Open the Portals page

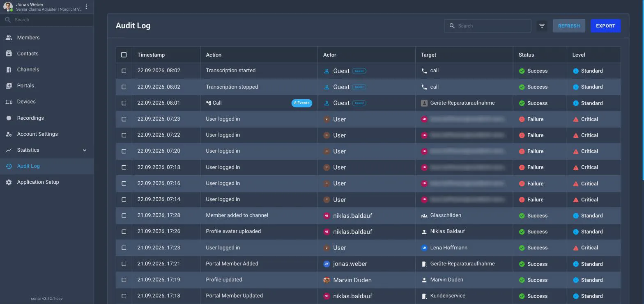pyautogui.click(x=47, y=85)
